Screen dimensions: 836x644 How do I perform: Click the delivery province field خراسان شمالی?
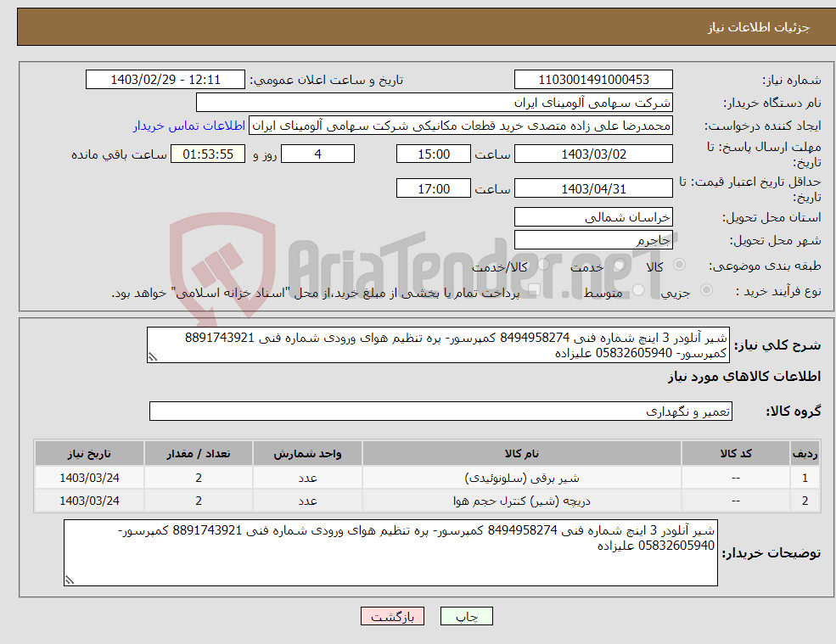coord(593,217)
